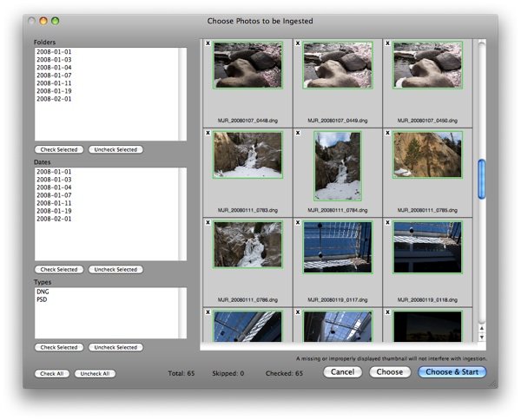Screen dimensions: 521x420
Task: Select folder 2008-01-07 in Folders list
Action: (54, 75)
